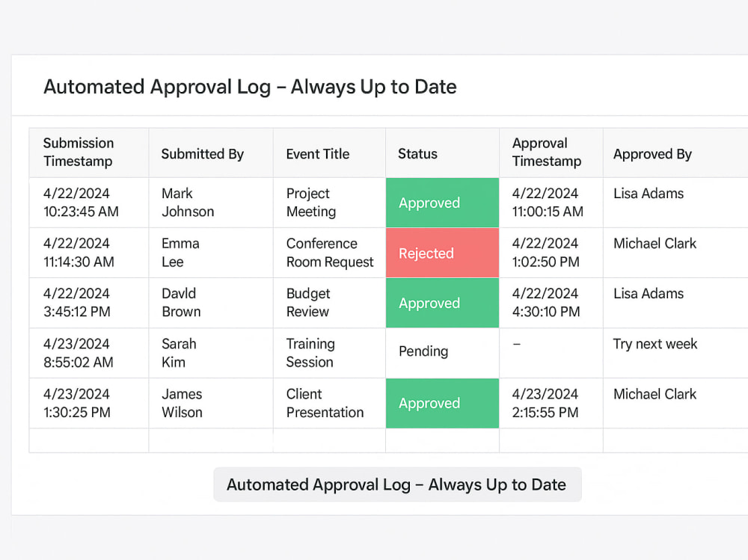This screenshot has height=560, width=748.
Task: Select the Pending status cell
Action: tap(442, 353)
